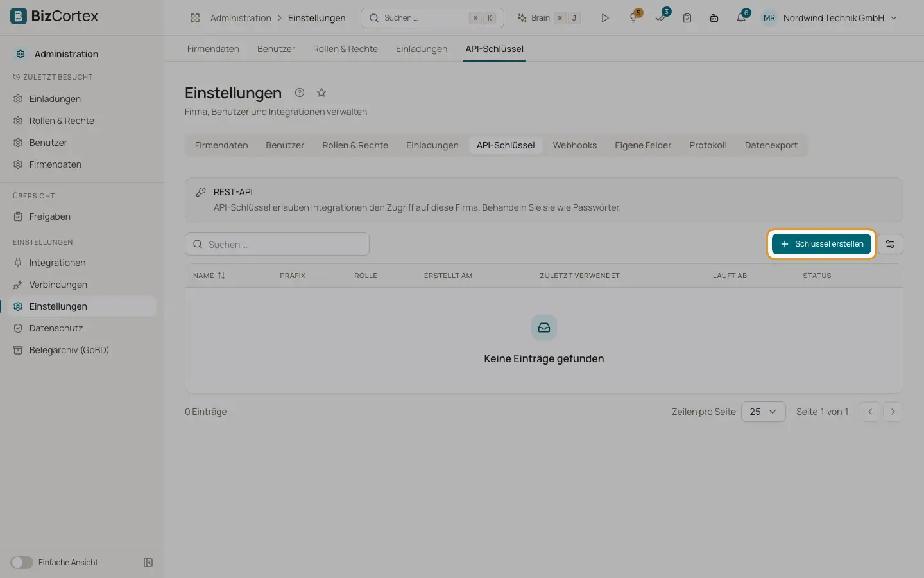Screen dimensions: 924x578
Task: Click the PRÄFIX column header
Action: (x=293, y=276)
